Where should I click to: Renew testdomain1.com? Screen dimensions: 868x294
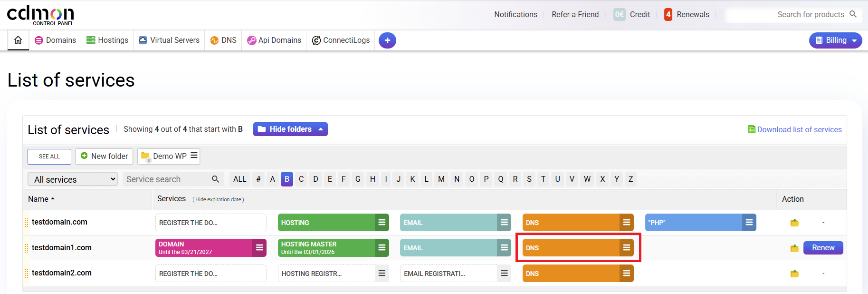(x=823, y=248)
